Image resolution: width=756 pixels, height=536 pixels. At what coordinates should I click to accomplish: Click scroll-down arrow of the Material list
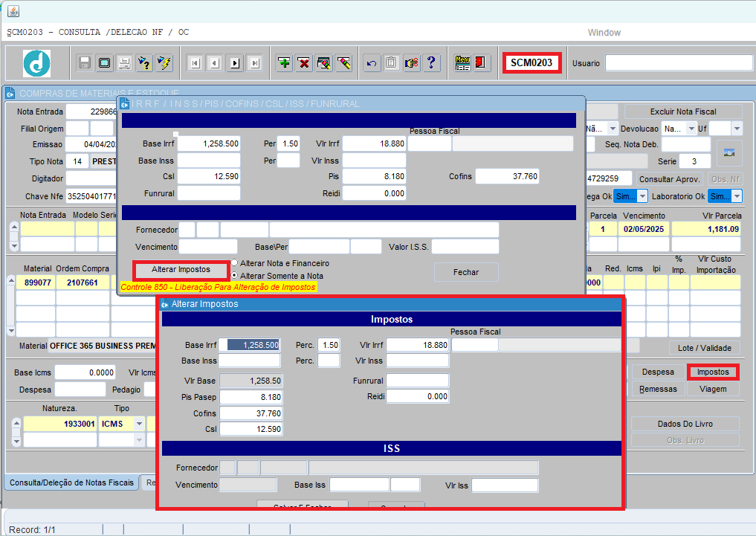(x=12, y=331)
